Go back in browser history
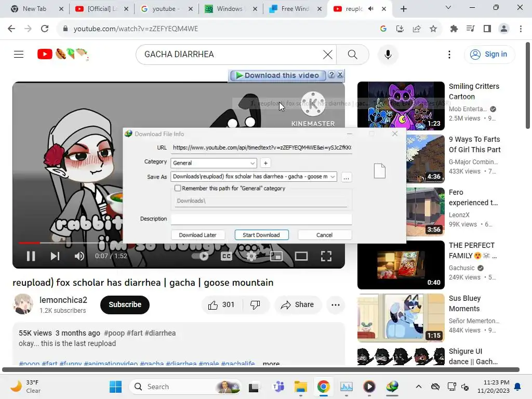 coord(11,29)
